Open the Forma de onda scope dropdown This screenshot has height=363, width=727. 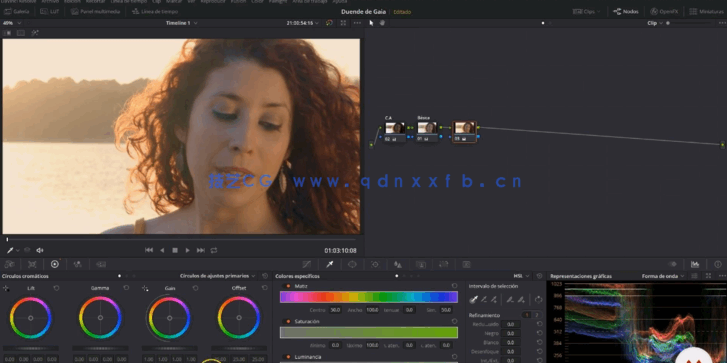tap(663, 276)
